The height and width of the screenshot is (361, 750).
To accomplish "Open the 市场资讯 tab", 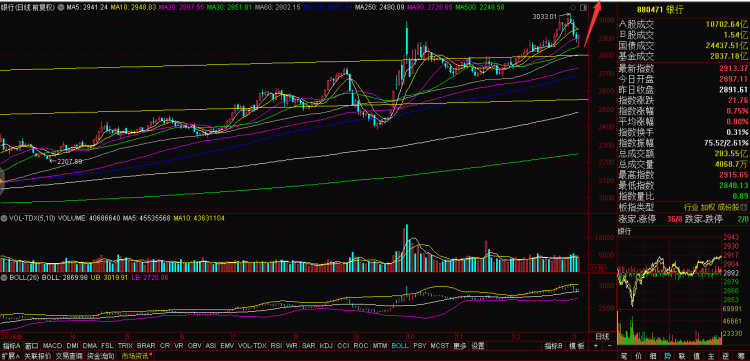I will (134, 356).
